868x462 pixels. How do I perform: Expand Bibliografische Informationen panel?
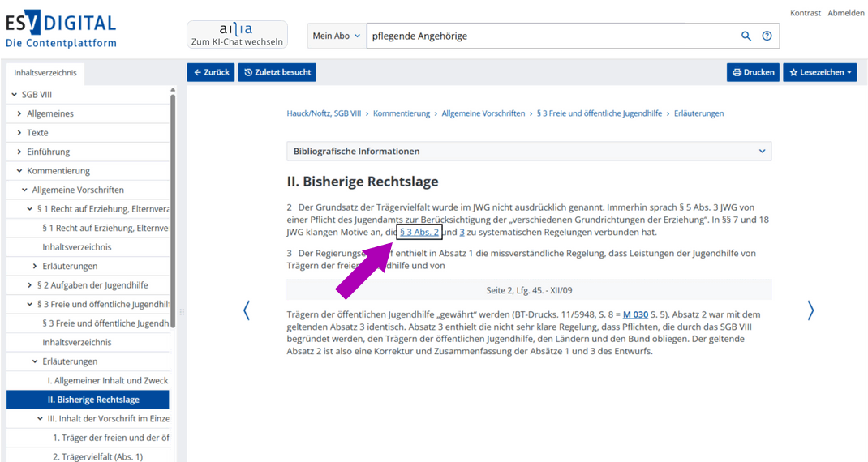click(529, 151)
